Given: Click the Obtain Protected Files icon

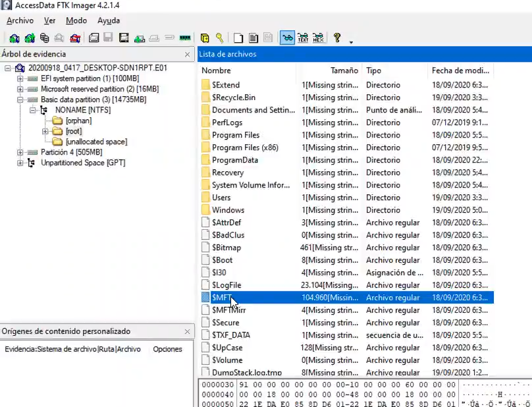Looking at the screenshot, I should [205, 38].
